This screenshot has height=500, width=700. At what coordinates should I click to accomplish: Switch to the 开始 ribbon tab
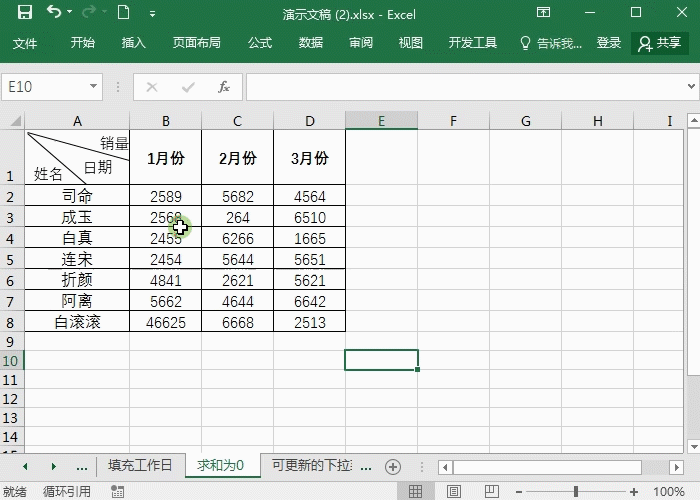(83, 43)
